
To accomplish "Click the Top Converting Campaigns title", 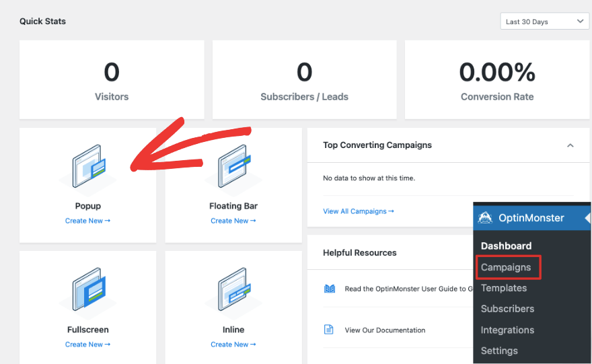I will tap(377, 145).
